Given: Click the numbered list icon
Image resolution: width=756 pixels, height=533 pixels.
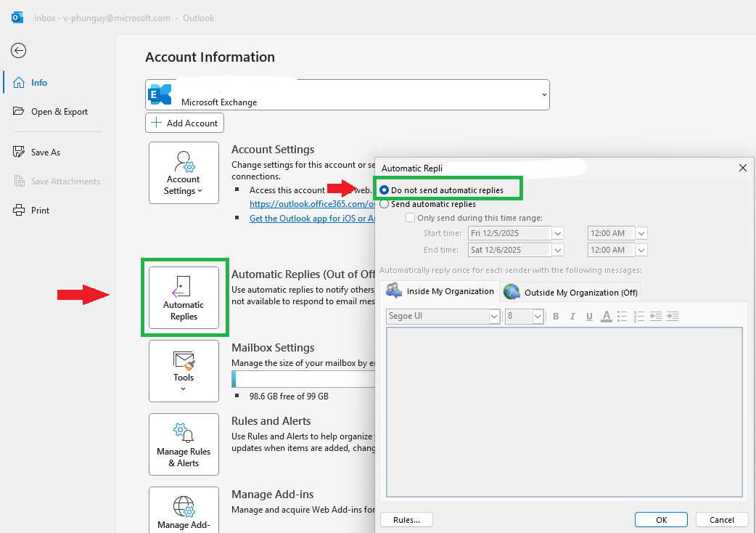Looking at the screenshot, I should point(639,317).
